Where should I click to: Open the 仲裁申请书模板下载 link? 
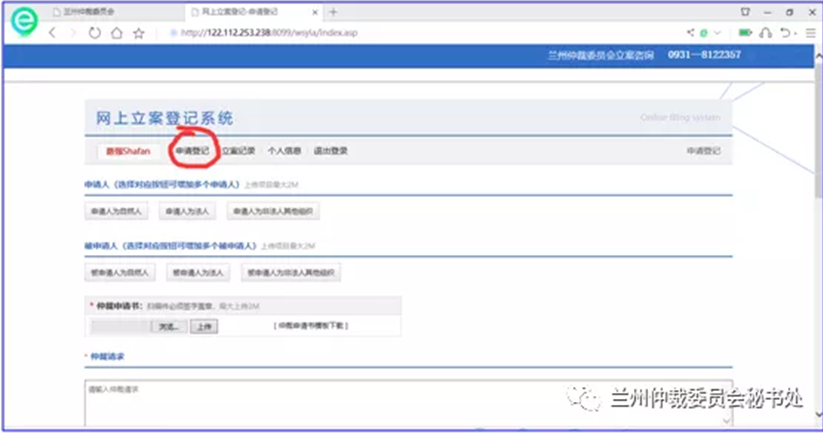pyautogui.click(x=311, y=326)
